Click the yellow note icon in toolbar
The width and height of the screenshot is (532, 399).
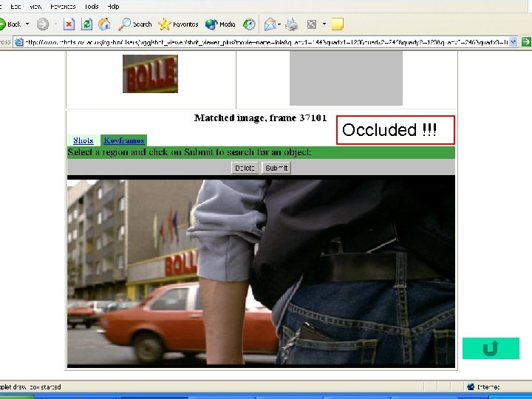(x=337, y=24)
